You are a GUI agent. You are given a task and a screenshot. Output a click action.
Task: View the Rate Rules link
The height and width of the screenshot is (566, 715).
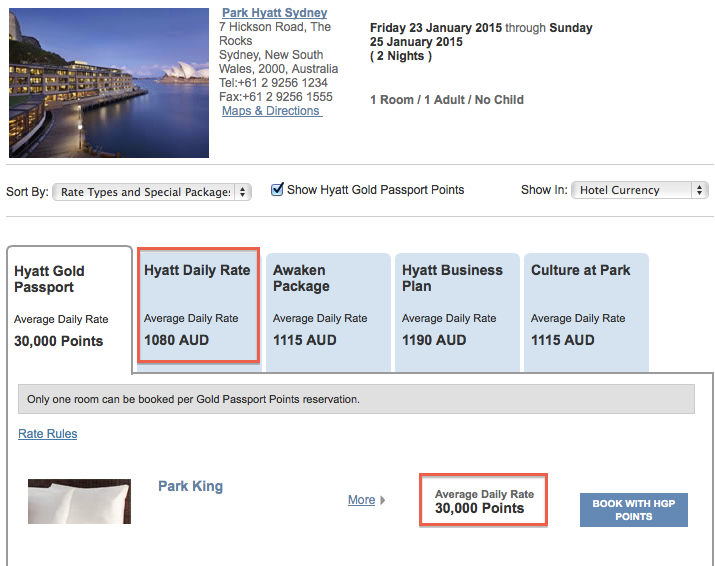point(48,434)
